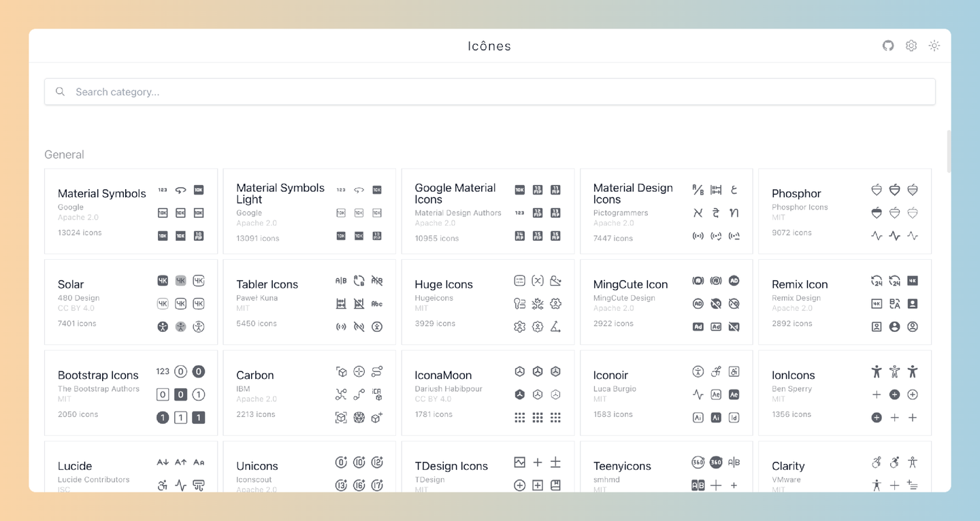The height and width of the screenshot is (521, 980).
Task: Click the 123 icon in Bootstrap Icons card
Action: pos(163,371)
